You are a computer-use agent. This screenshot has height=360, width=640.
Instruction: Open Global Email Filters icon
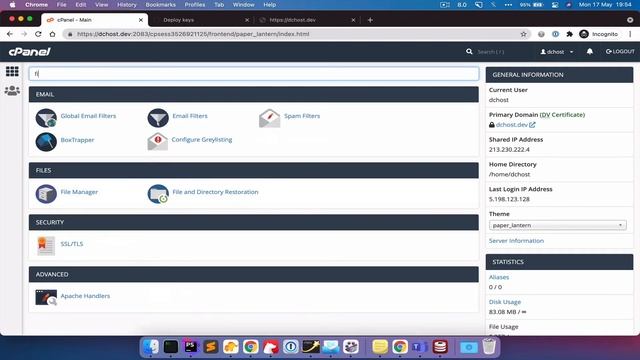pos(46,118)
